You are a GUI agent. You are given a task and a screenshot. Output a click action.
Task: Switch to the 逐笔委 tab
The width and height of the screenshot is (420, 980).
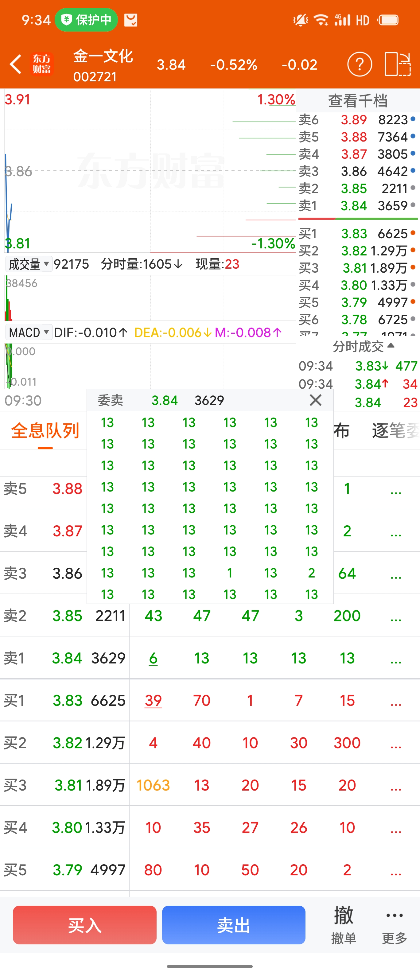[396, 431]
